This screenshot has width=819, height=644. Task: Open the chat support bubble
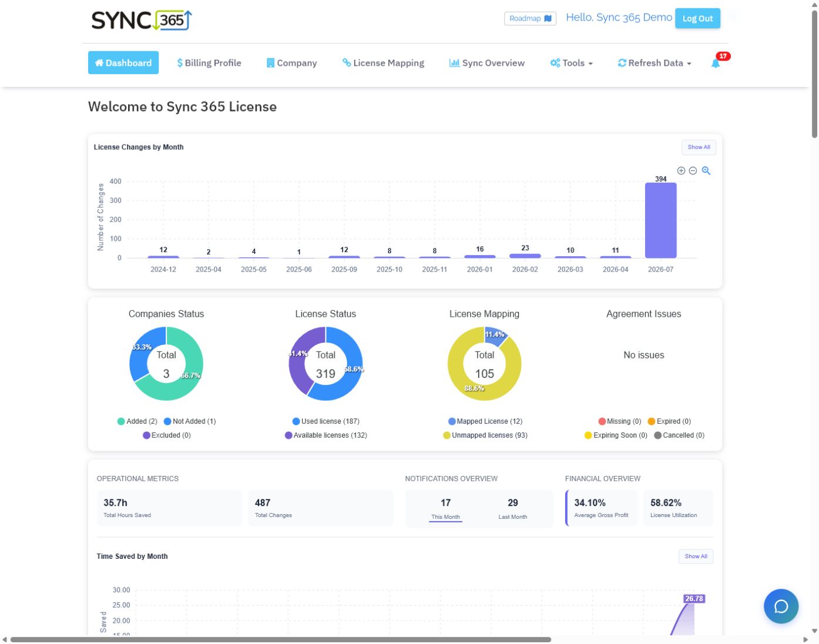781,606
